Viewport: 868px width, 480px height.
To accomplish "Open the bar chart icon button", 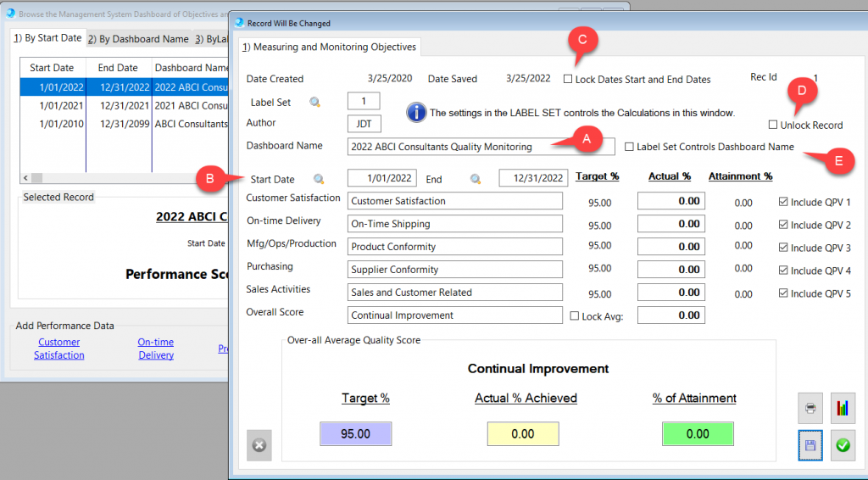I will [843, 409].
